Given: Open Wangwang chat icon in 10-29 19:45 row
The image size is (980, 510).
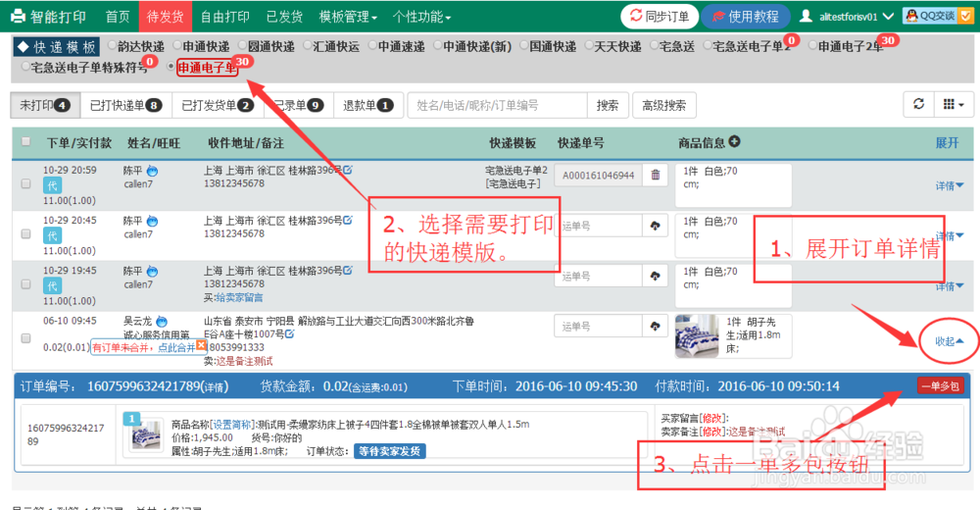Looking at the screenshot, I should (x=152, y=271).
